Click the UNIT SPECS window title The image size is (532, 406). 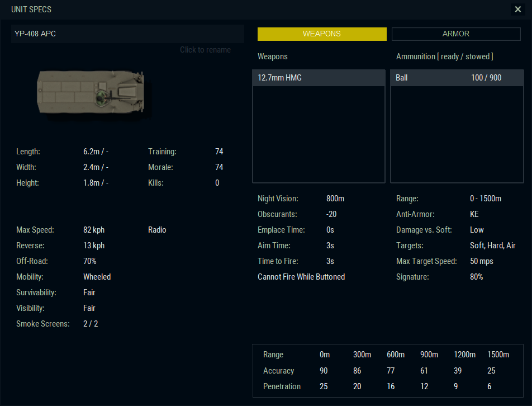pyautogui.click(x=31, y=9)
